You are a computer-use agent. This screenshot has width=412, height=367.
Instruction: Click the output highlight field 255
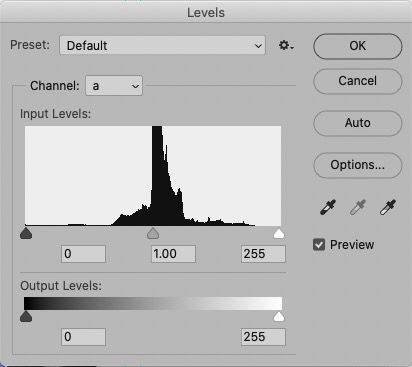[263, 337]
